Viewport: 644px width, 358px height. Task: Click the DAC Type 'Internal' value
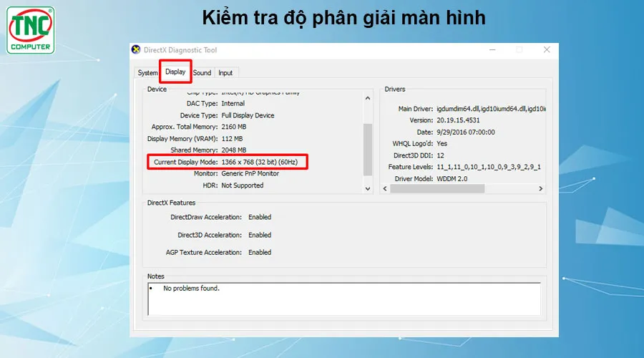click(233, 104)
